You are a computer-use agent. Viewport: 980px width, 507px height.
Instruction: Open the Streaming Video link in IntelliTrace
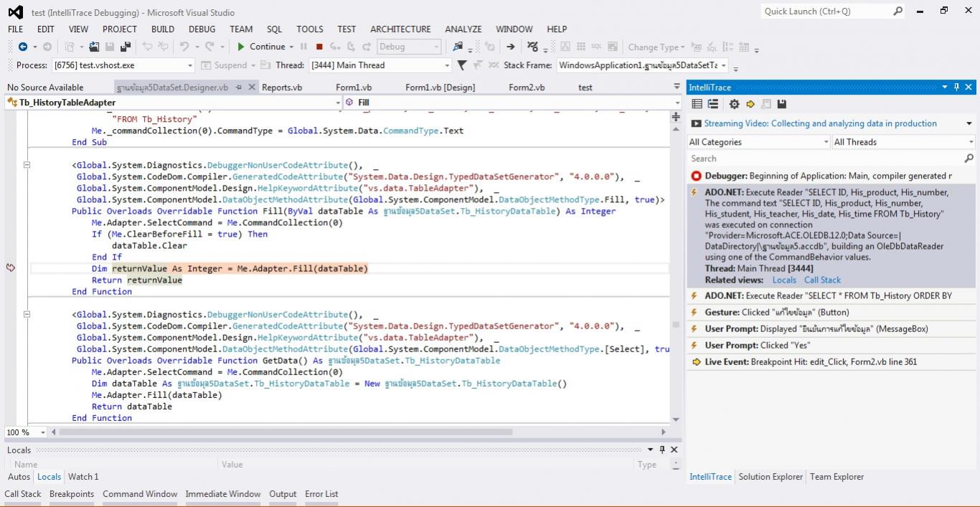820,123
